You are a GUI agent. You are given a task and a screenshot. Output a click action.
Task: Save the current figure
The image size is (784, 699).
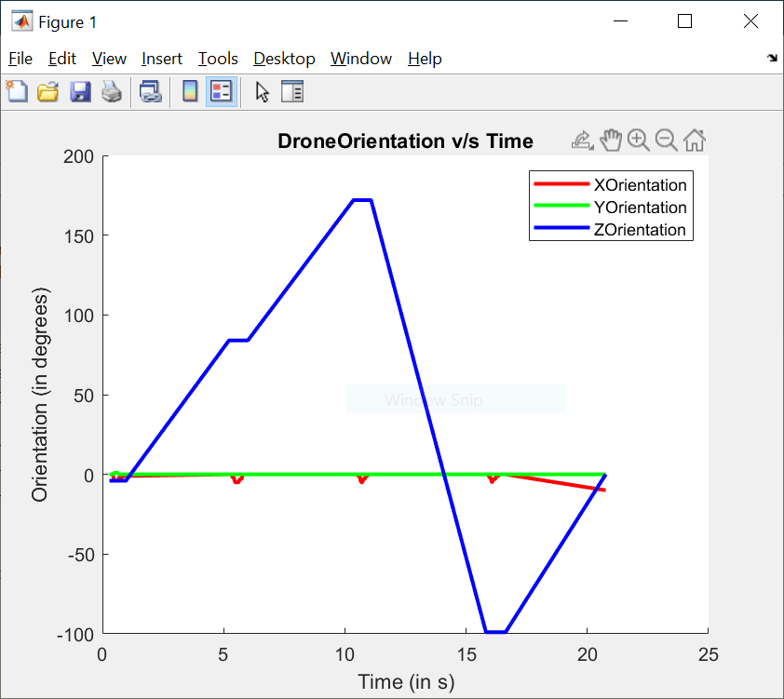click(x=78, y=91)
